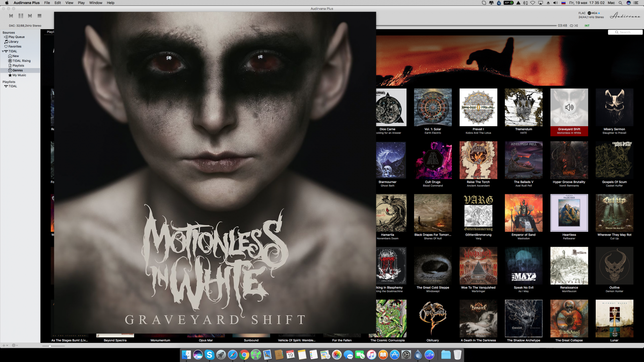Screen dimensions: 644x362
Task: Select TIDAL New section
Action: coord(16,56)
